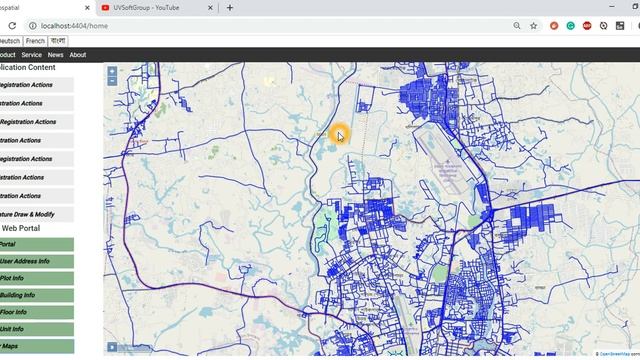Open Plot Info
The image size is (640, 360).
click(37, 278)
